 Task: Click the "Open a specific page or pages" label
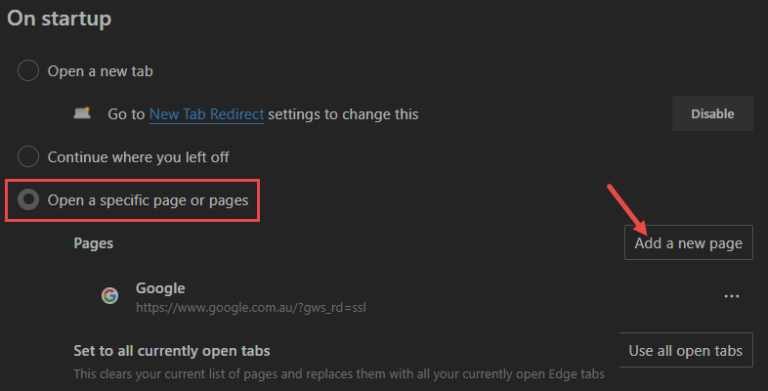pyautogui.click(x=148, y=200)
